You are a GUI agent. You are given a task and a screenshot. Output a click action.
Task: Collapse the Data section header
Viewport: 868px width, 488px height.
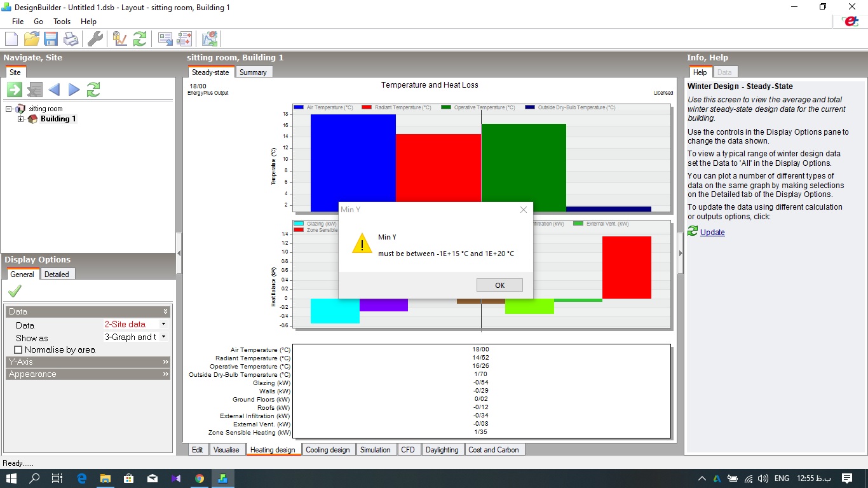(x=88, y=311)
